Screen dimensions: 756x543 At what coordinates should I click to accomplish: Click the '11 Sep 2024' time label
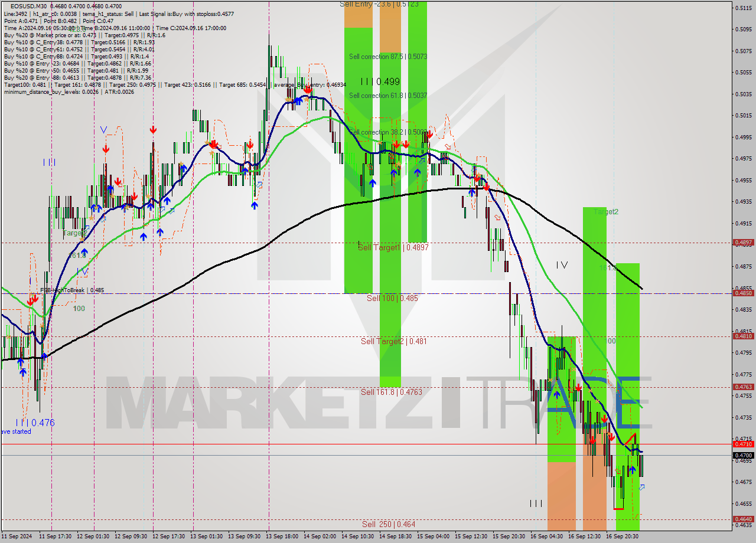(17, 537)
